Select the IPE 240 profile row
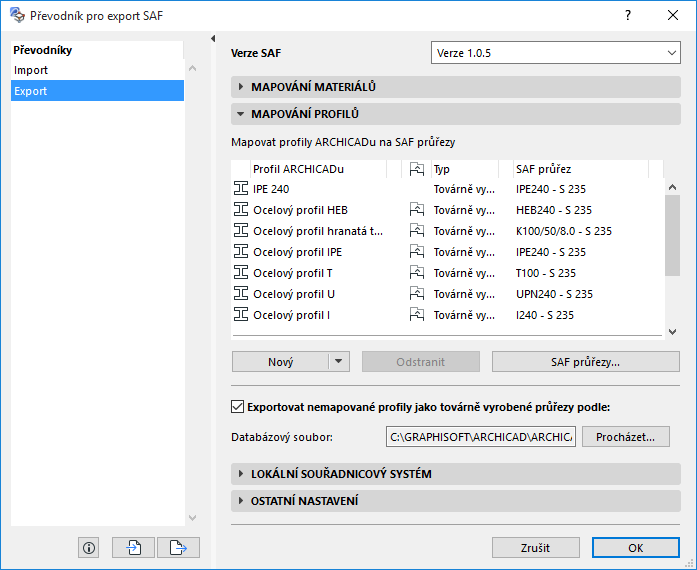Viewport: 697px width, 570px height. click(x=448, y=189)
